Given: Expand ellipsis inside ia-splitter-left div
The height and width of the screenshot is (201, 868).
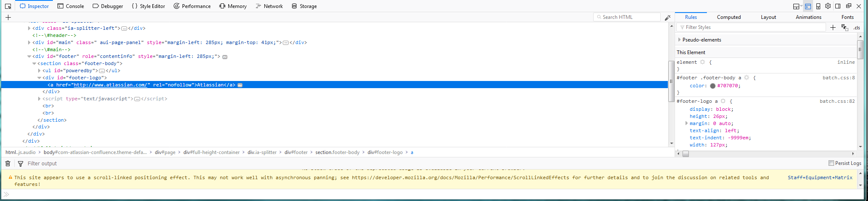Looking at the screenshot, I should (124, 29).
